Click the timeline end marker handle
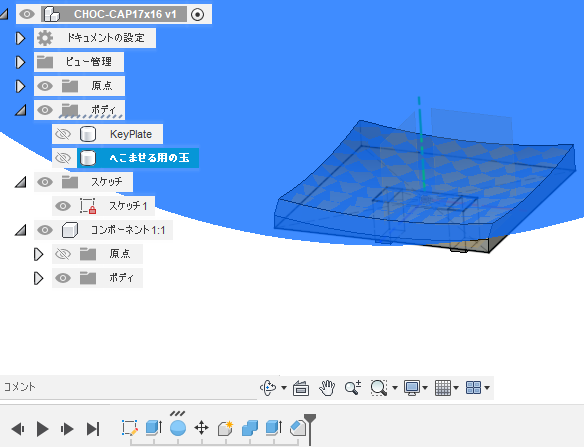 point(310,419)
